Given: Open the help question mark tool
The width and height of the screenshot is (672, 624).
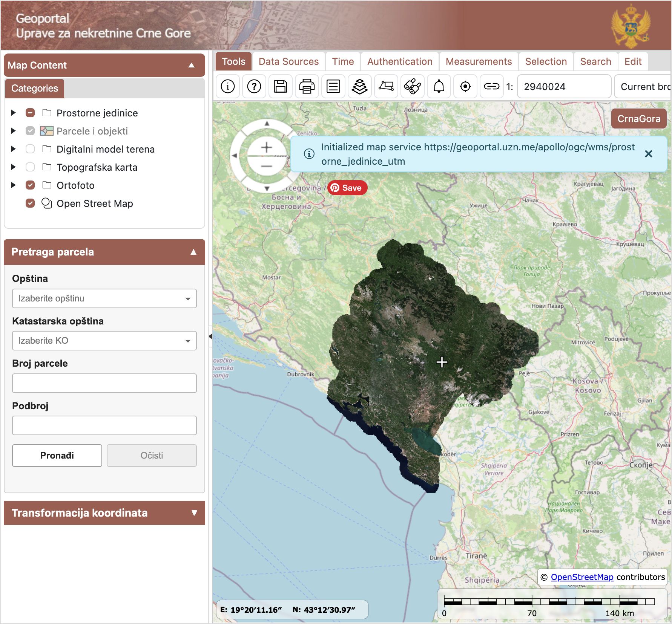Looking at the screenshot, I should click(254, 87).
